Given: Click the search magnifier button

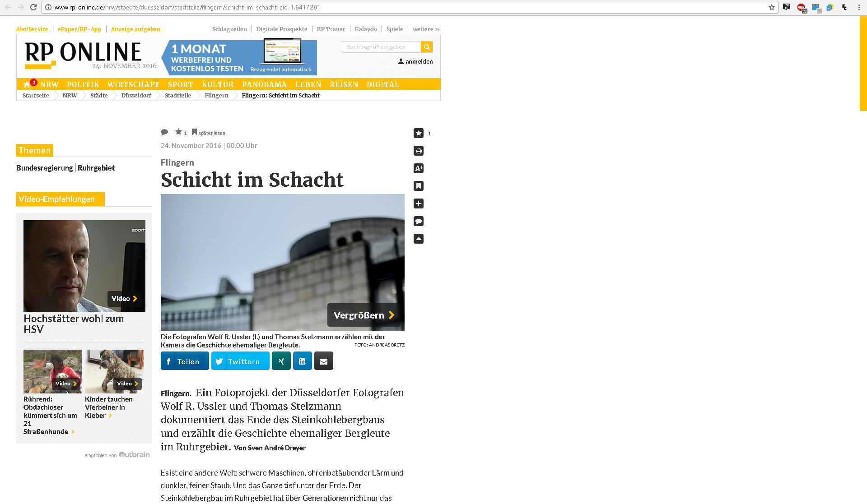Looking at the screenshot, I should [426, 47].
